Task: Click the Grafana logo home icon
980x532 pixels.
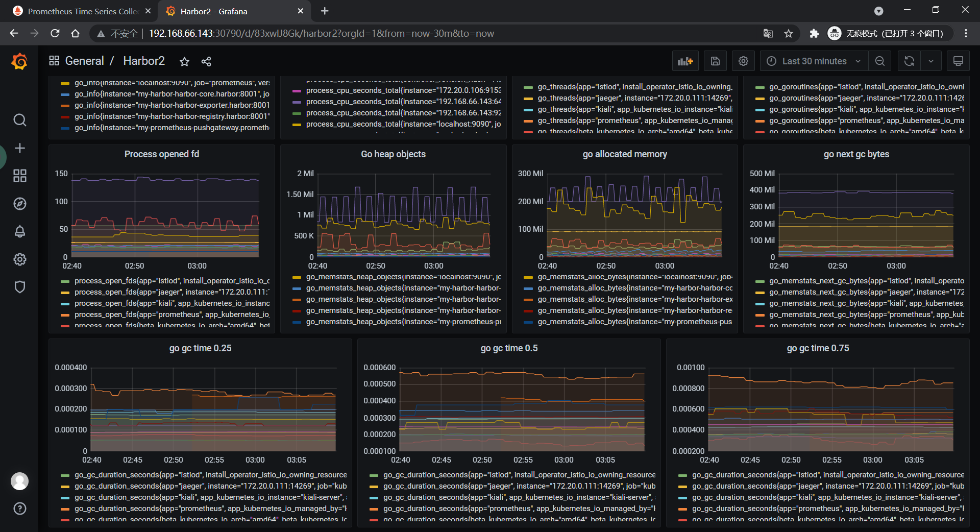Action: click(19, 62)
